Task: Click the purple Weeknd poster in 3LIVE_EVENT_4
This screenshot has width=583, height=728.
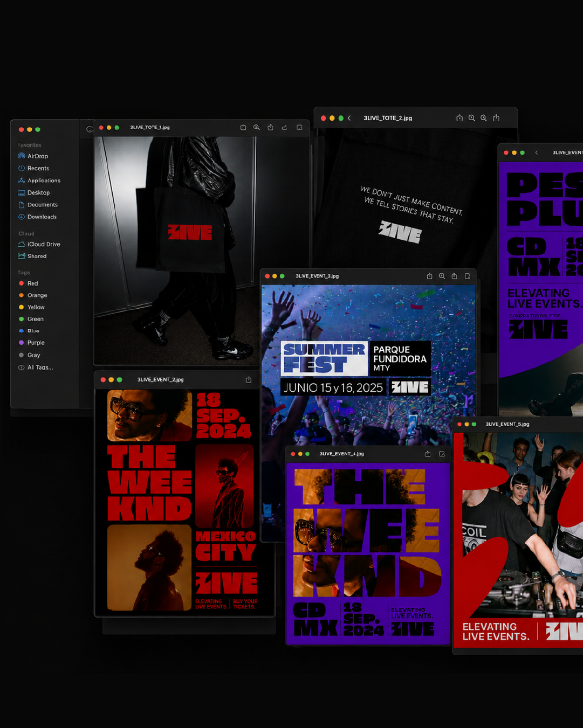Action: click(x=368, y=554)
